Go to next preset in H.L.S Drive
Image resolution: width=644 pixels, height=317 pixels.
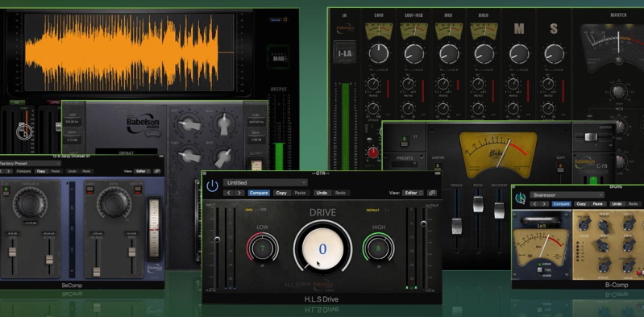(239, 193)
